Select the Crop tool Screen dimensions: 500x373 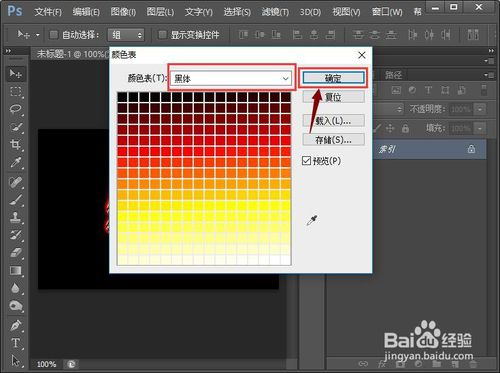pos(15,144)
